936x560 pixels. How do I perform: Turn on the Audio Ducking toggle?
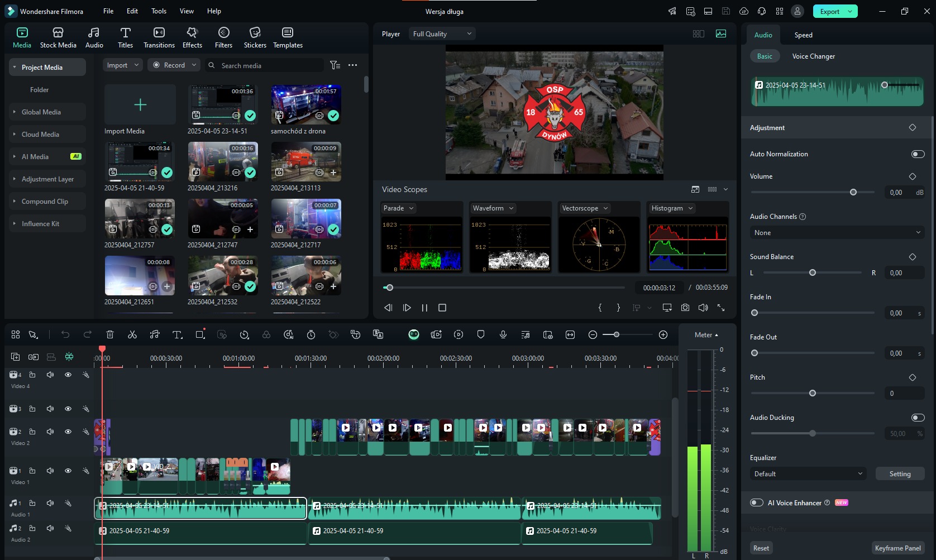(918, 418)
